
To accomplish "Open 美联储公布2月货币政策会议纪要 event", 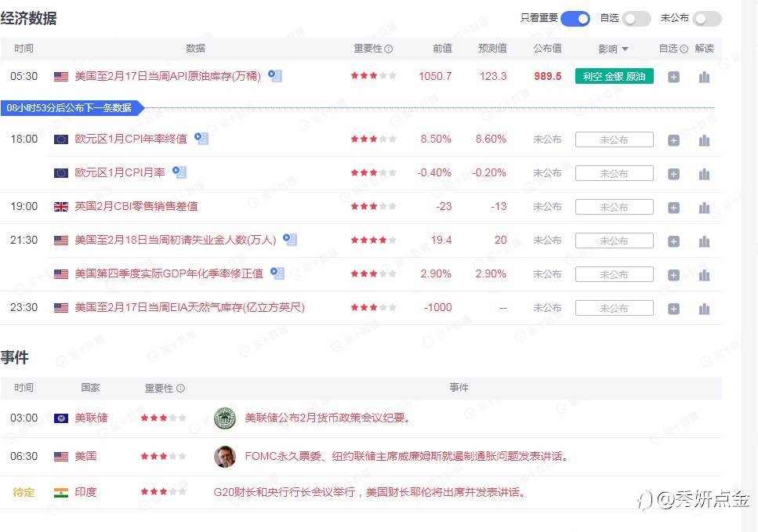I will tap(328, 418).
